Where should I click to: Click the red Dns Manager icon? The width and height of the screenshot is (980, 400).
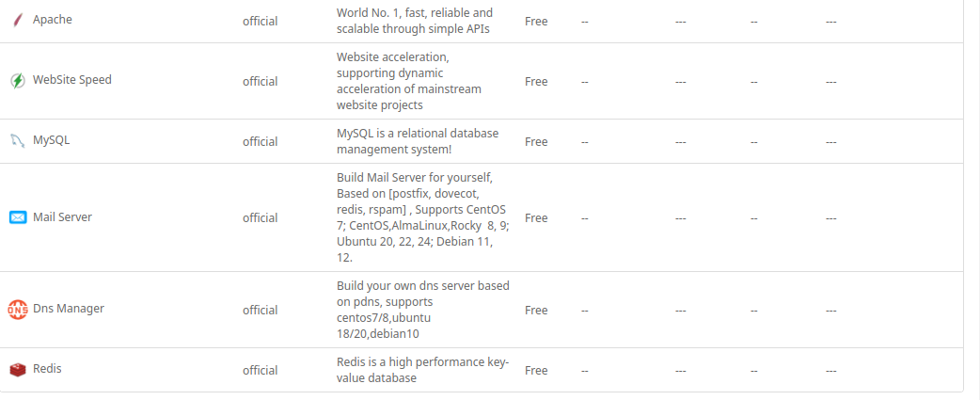(x=17, y=309)
